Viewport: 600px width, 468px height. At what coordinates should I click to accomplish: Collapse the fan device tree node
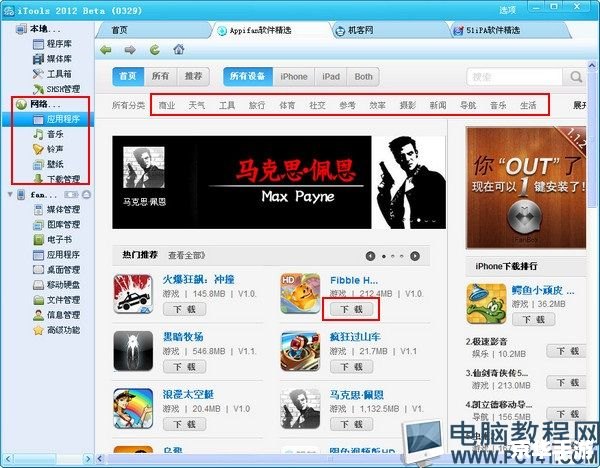click(x=10, y=194)
